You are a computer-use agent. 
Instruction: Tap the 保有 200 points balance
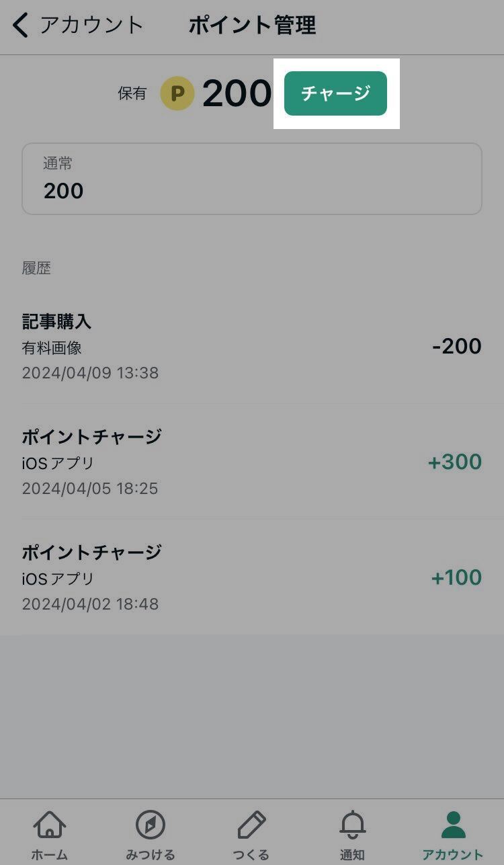pyautogui.click(x=195, y=93)
